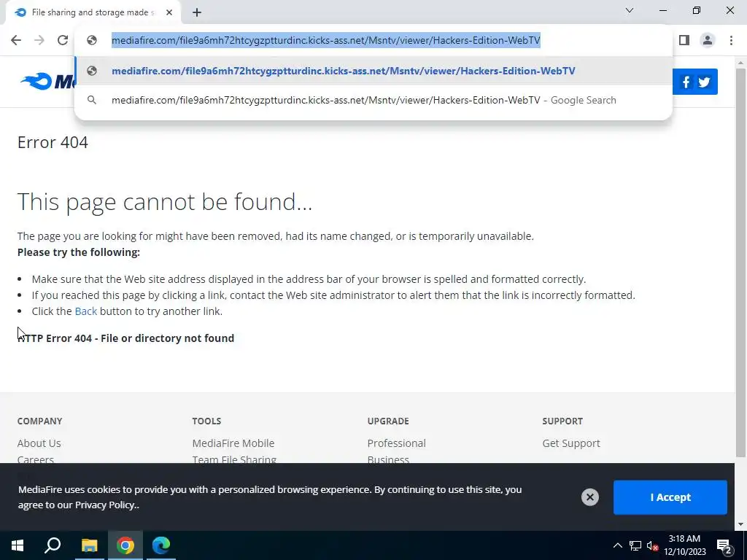The image size is (747, 560).
Task: Open the taskbar clock and date
Action: point(685,545)
